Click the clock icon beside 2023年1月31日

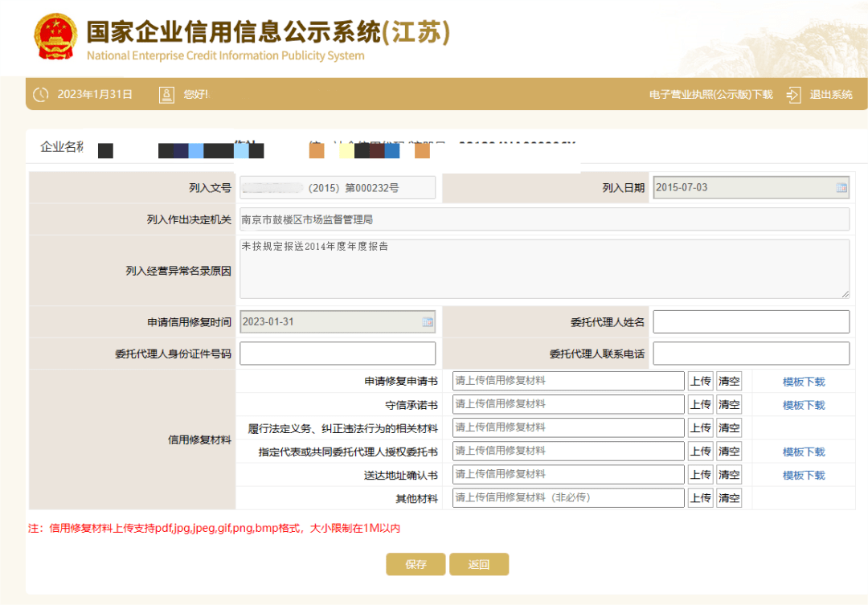coord(40,94)
